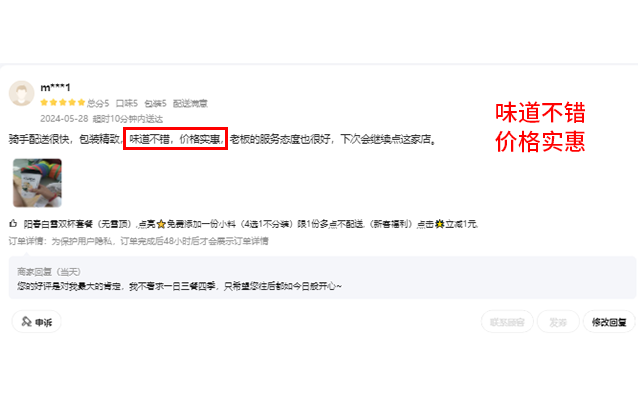The width and height of the screenshot is (638, 405).
Task: Click the 申诉 appeal button with gavel icon
Action: pos(37,322)
